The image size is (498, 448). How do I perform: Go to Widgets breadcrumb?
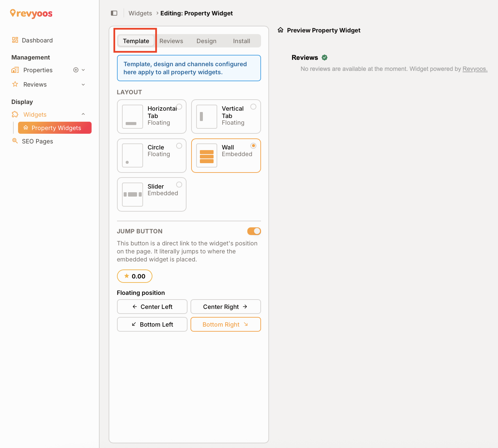pyautogui.click(x=140, y=13)
